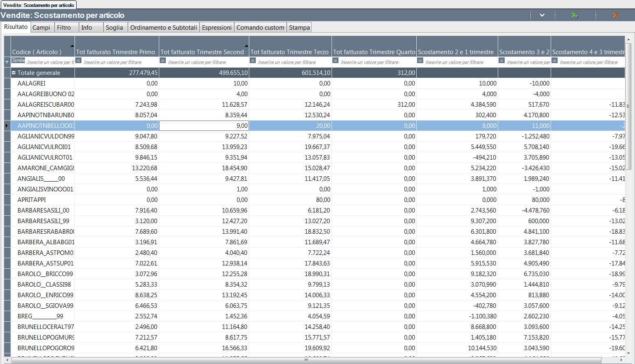Switch to the Campi tab
Screen dimensions: 635x364
click(x=42, y=28)
